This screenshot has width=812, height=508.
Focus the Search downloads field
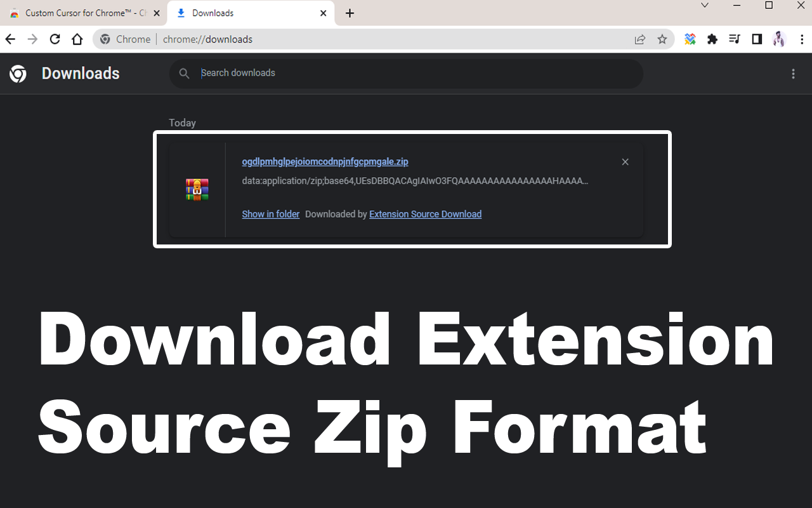coord(406,74)
